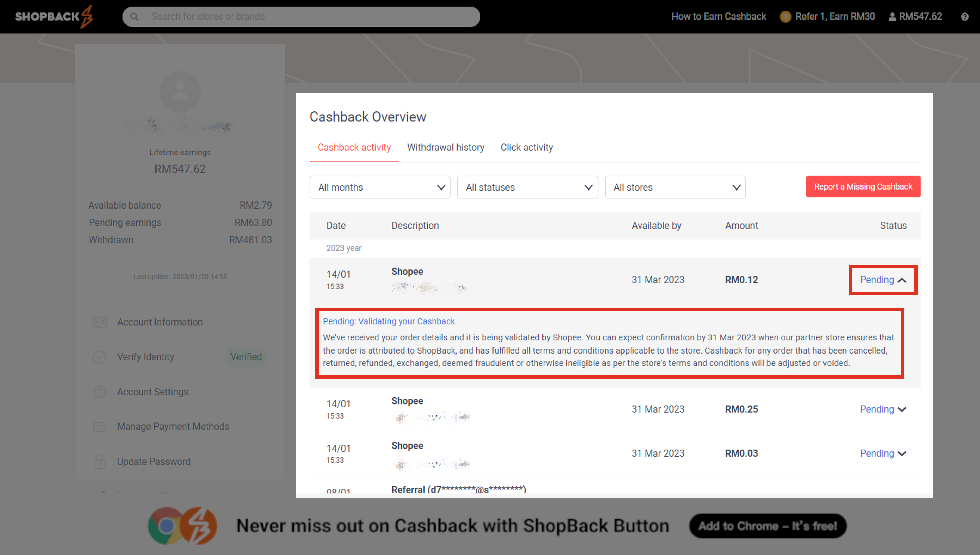Viewport: 980px width, 555px height.
Task: Focus the stores or brands search field
Action: point(301,16)
